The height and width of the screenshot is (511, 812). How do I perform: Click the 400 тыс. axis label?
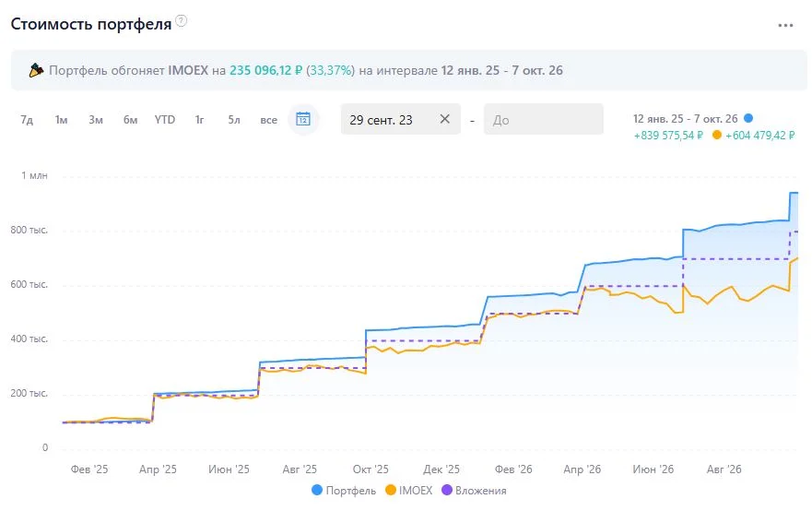pos(29,339)
